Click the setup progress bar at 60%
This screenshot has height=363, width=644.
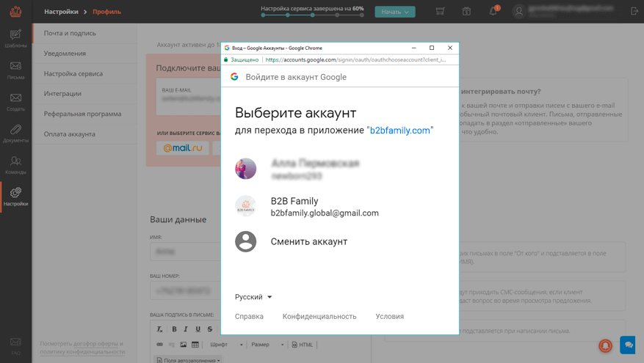[312, 15]
